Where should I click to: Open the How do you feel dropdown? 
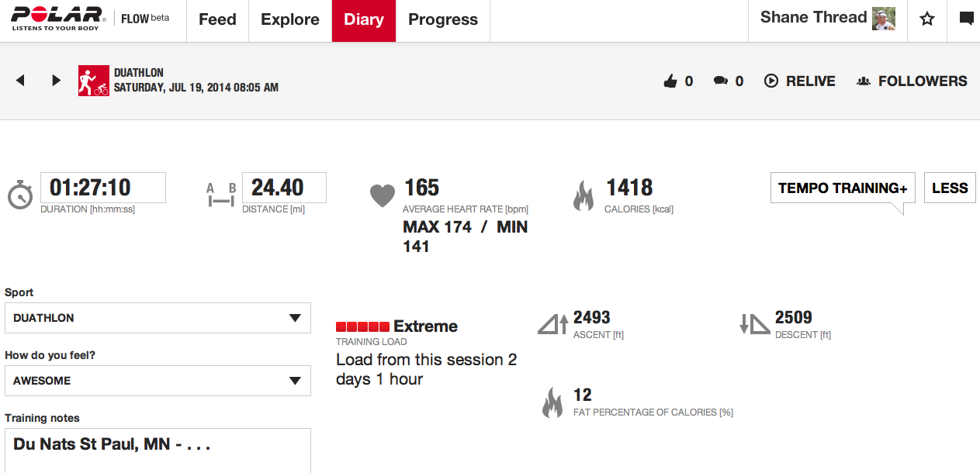158,381
